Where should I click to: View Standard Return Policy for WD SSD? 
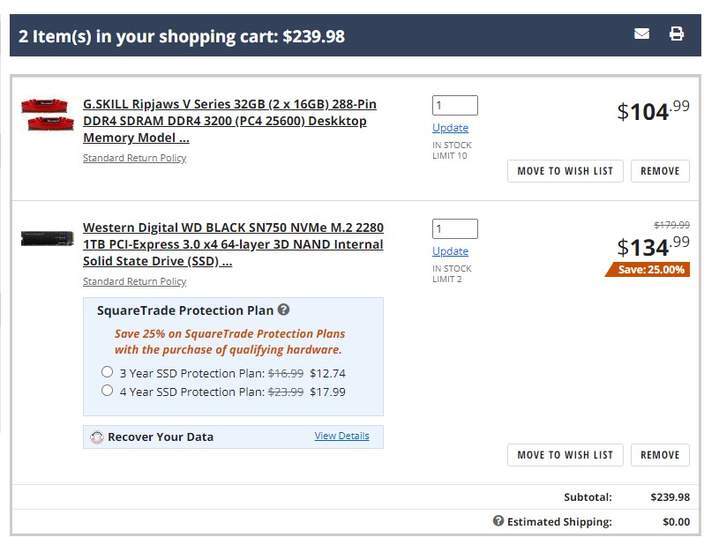[x=134, y=282]
